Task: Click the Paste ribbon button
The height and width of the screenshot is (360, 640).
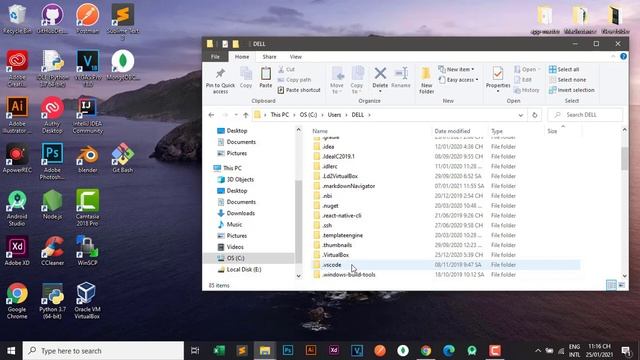Action: click(266, 78)
